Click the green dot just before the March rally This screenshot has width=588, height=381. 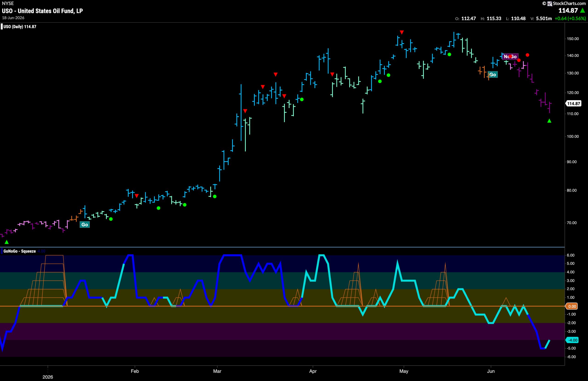pyautogui.click(x=215, y=196)
